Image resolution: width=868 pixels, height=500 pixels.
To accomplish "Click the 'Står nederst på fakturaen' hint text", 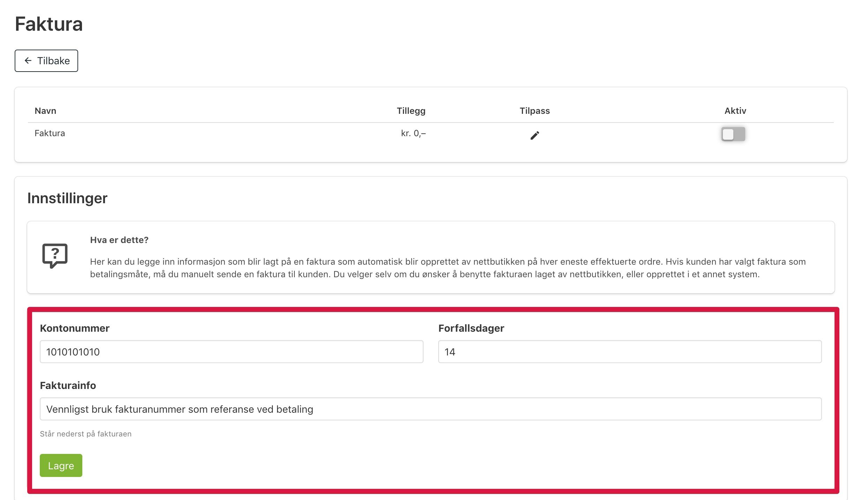I will [85, 434].
